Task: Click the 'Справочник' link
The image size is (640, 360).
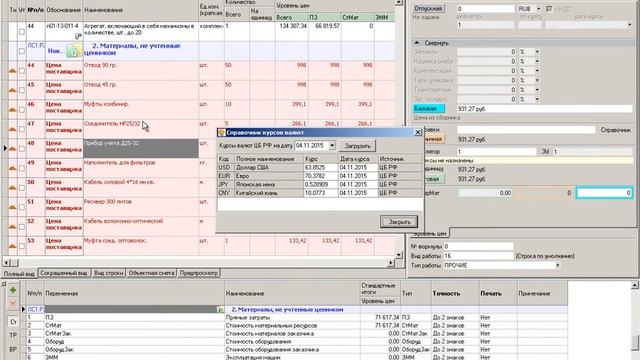Action: (615, 130)
